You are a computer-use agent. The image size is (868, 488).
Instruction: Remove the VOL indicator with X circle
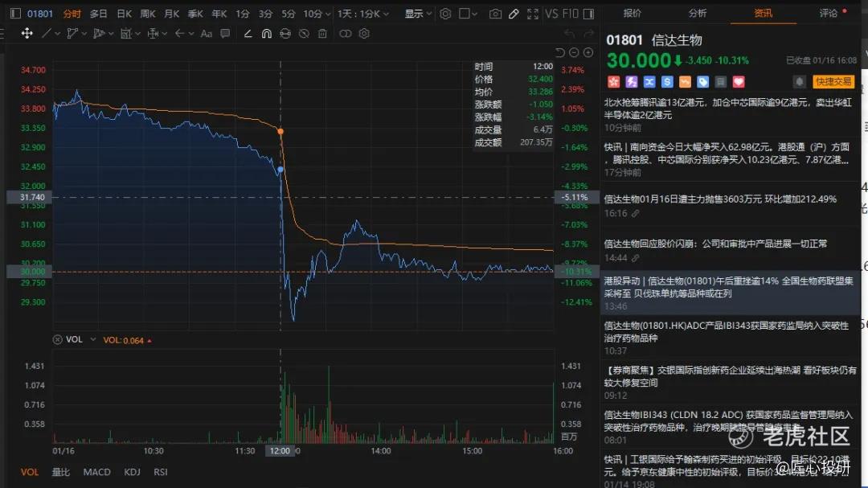pyautogui.click(x=57, y=339)
